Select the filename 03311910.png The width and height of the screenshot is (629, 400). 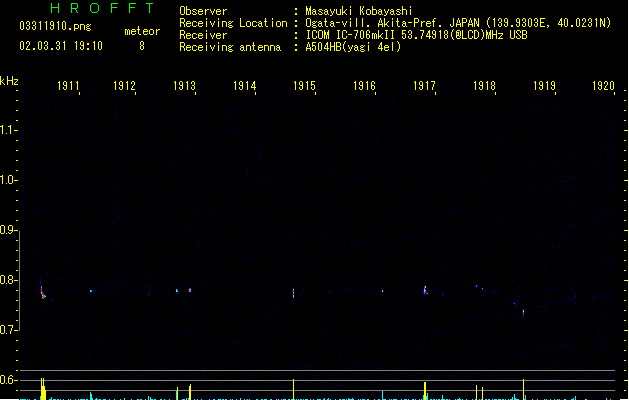[x=55, y=26]
